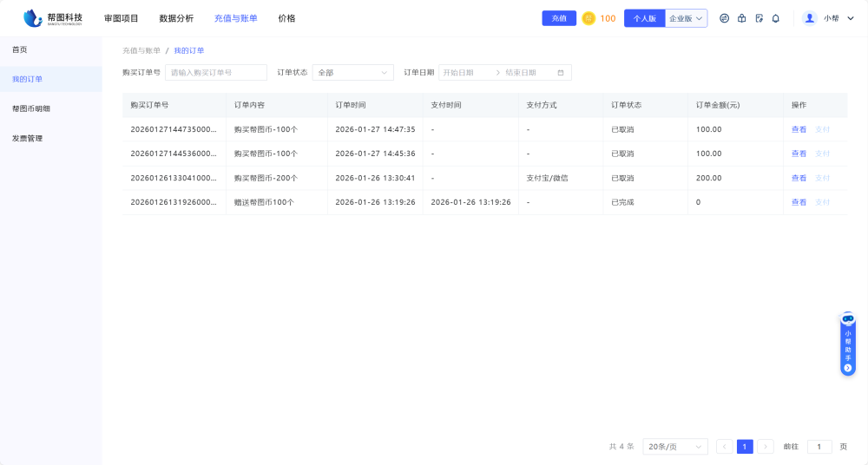Open the notification bell
This screenshot has height=465, width=868.
click(775, 18)
